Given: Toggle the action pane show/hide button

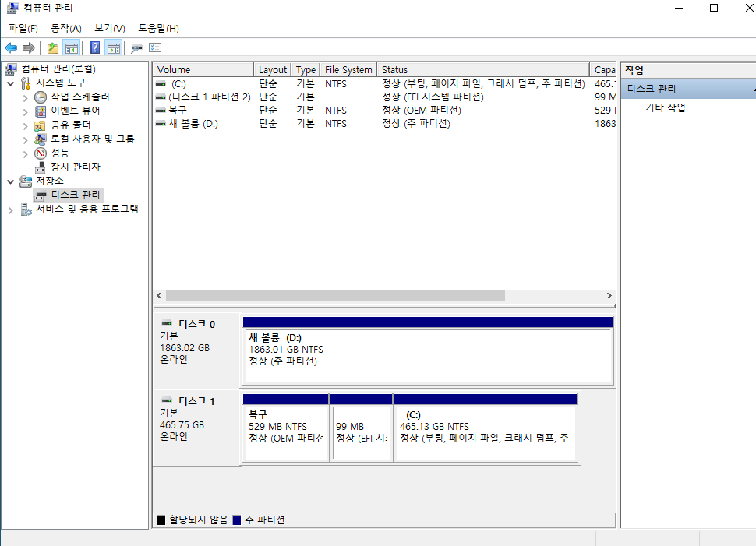Looking at the screenshot, I should click(x=113, y=48).
